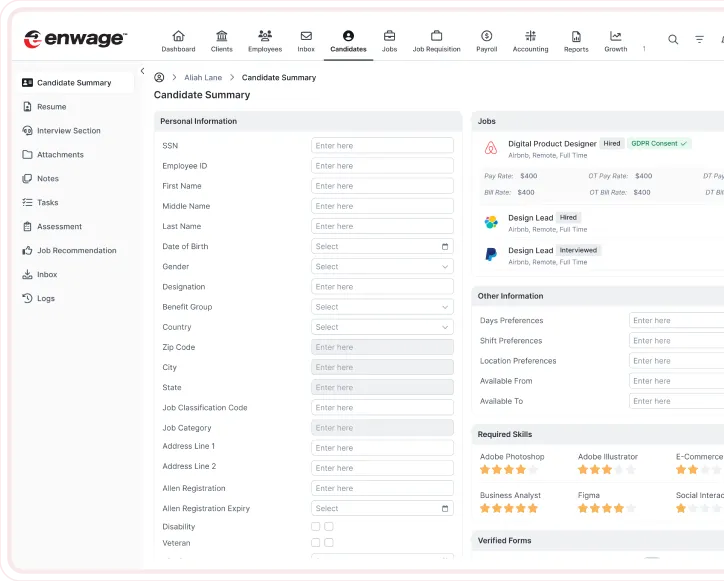Click the SSN input field
The height and width of the screenshot is (581, 724).
(382, 146)
